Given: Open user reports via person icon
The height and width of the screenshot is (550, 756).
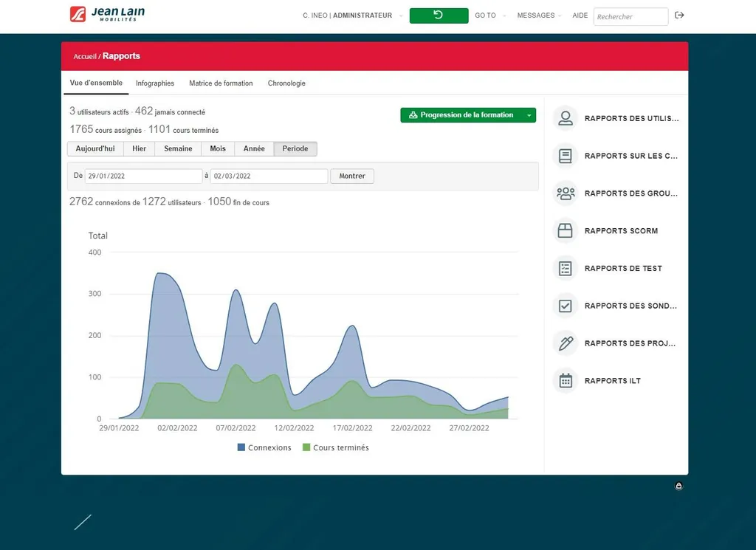Looking at the screenshot, I should coord(565,118).
